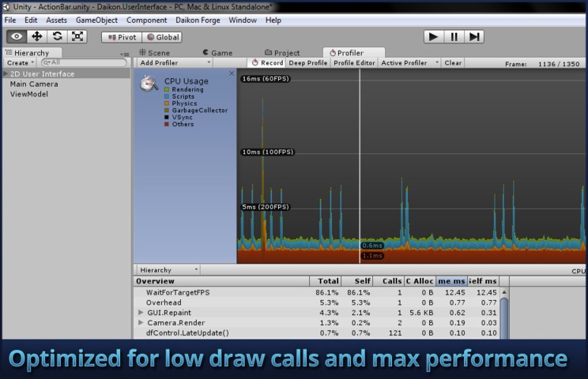Toggle the VSync color swatch

coord(167,117)
